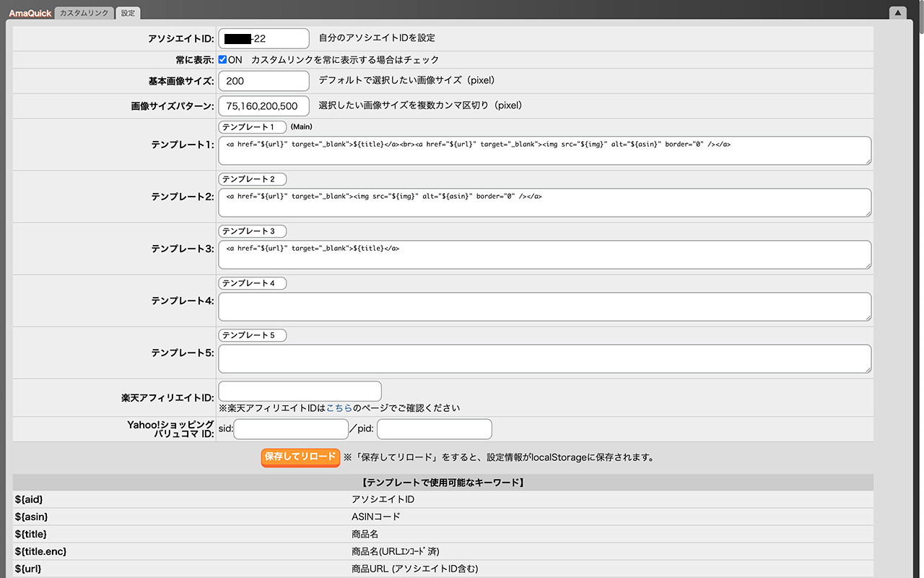
Task: Click the テンプレート3 code textarea
Action: pos(544,255)
